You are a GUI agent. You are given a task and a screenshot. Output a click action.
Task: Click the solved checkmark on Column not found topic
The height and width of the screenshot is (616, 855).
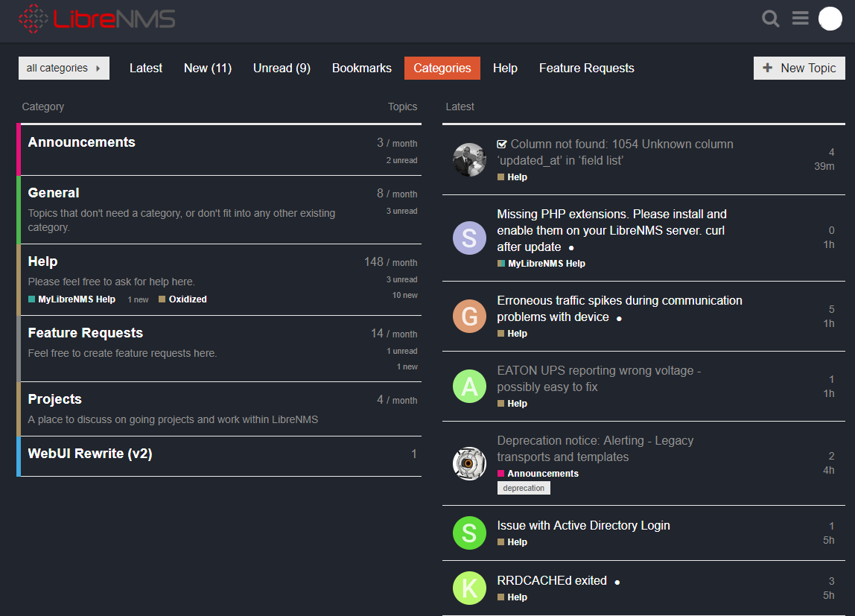point(502,144)
